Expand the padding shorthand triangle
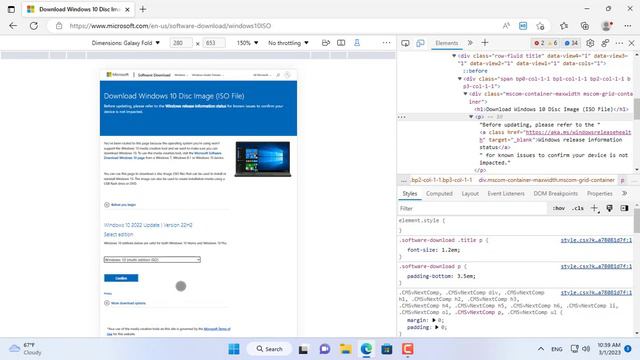 point(437,327)
